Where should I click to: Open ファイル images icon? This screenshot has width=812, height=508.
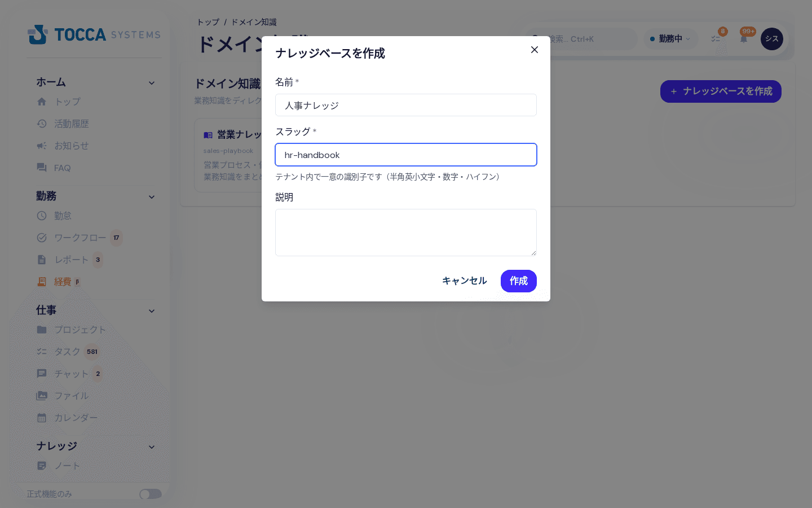tap(42, 396)
